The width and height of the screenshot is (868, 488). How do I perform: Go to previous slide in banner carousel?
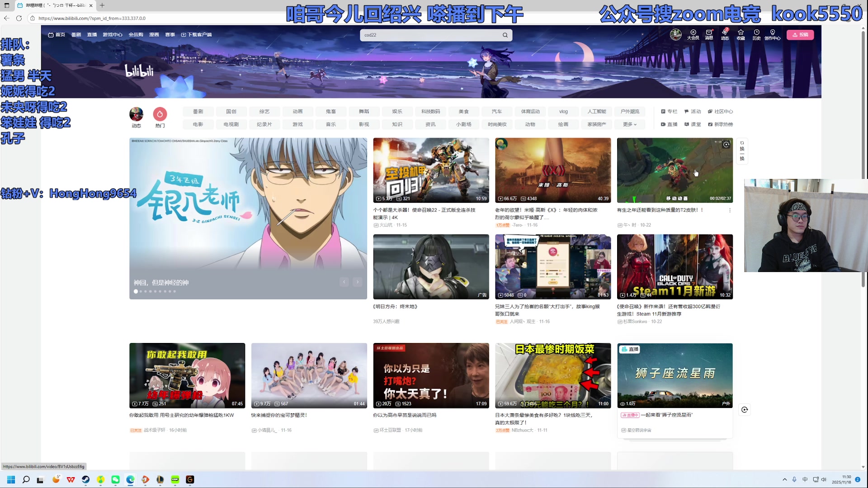tap(344, 282)
